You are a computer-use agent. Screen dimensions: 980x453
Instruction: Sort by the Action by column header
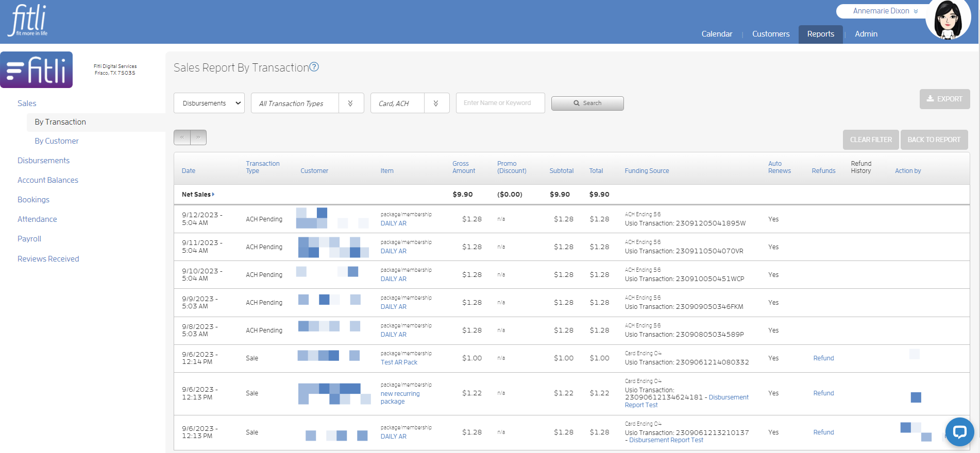[908, 171]
